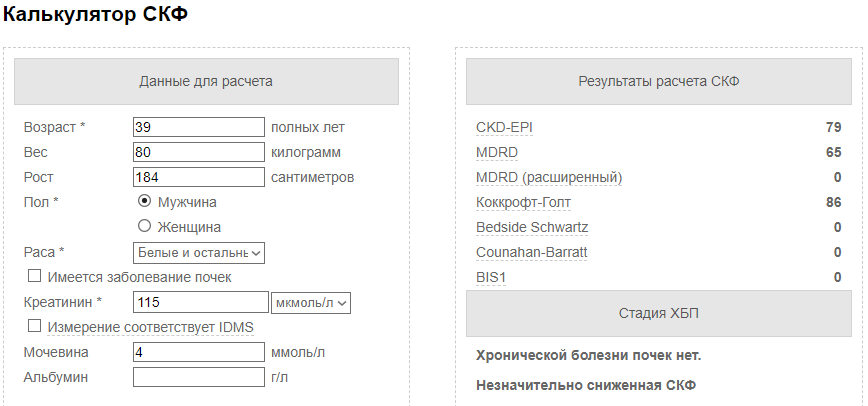Image resolution: width=868 pixels, height=406 pixels.
Task: Click the Стадия ХБП section header
Action: tap(659, 314)
